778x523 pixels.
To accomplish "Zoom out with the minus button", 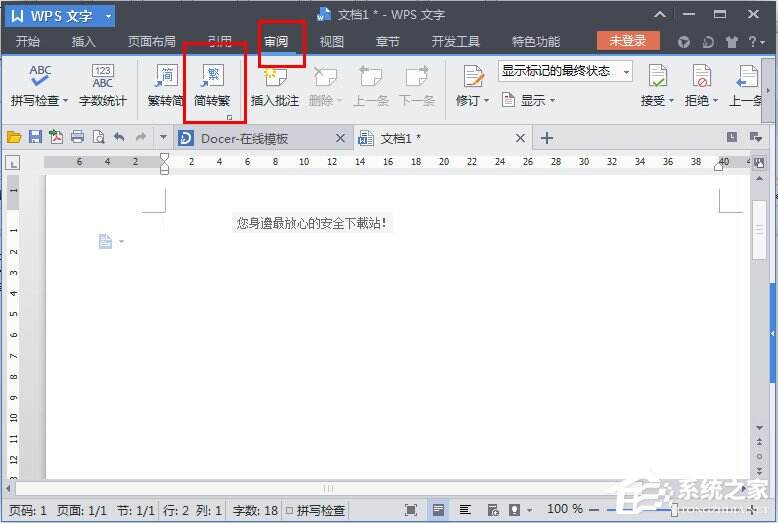I will point(593,510).
